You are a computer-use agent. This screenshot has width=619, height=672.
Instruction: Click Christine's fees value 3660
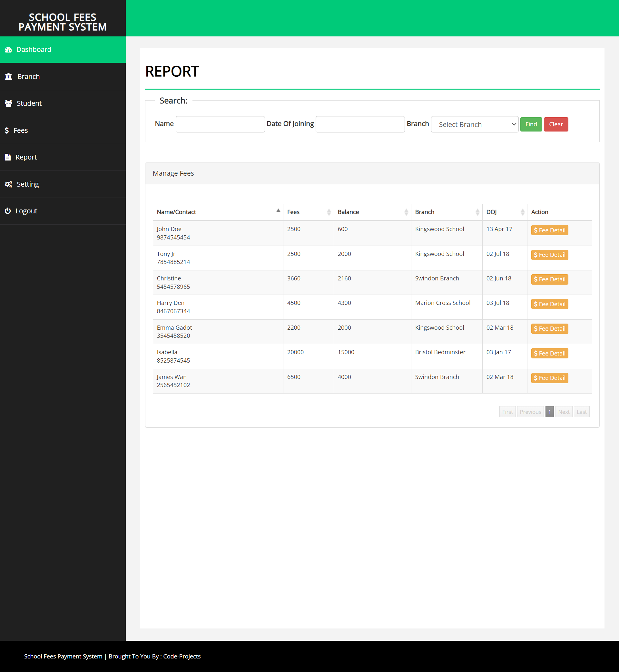pyautogui.click(x=294, y=278)
